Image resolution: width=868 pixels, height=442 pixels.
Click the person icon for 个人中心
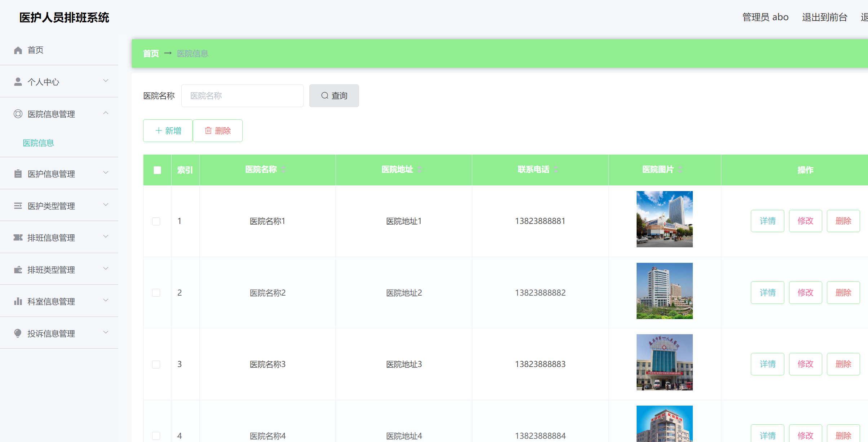coord(18,82)
